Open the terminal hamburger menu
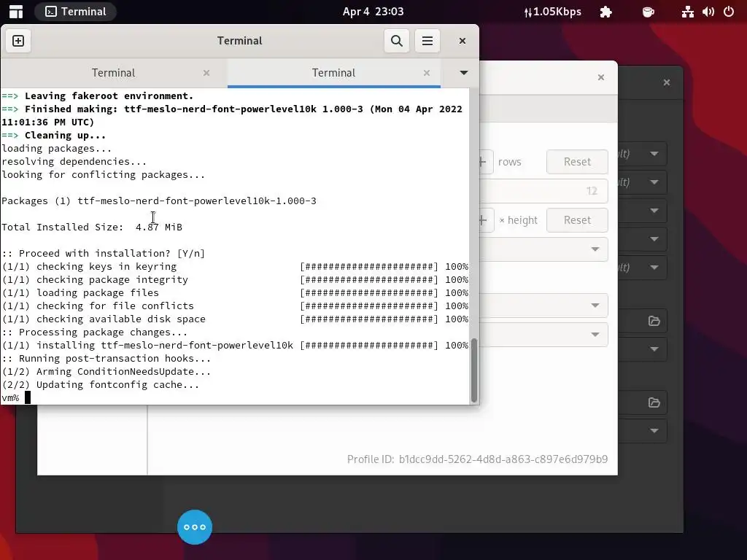 (x=427, y=41)
